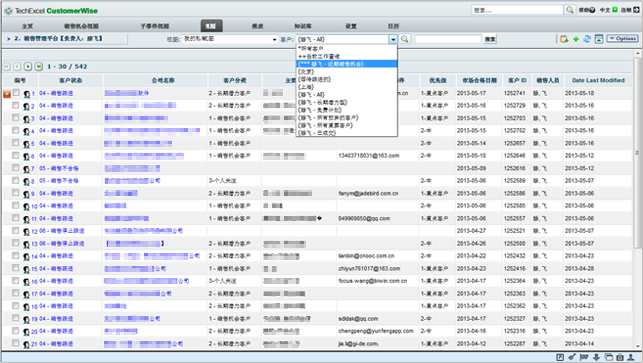The image size is (643, 363).
Task: Click the global search magnifier icon at top
Action: click(570, 10)
